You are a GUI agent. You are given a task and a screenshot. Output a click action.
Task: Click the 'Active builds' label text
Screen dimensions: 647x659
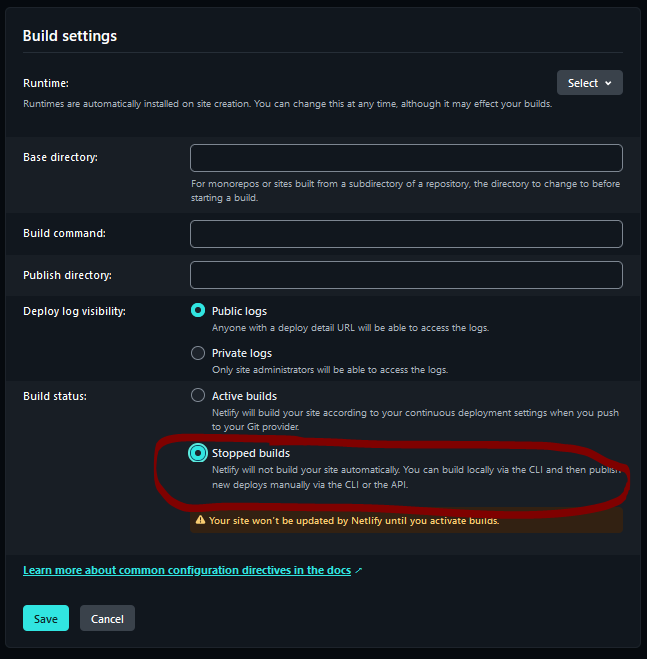coord(244,396)
